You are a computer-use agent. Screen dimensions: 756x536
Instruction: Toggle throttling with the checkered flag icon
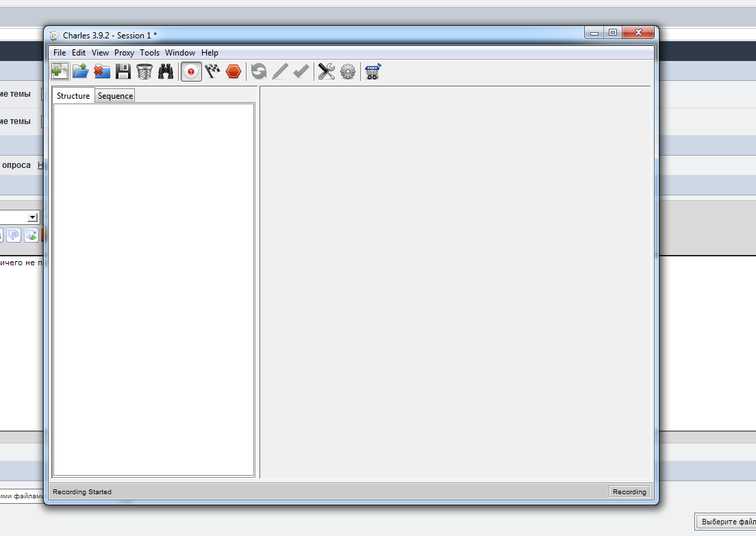click(x=212, y=71)
